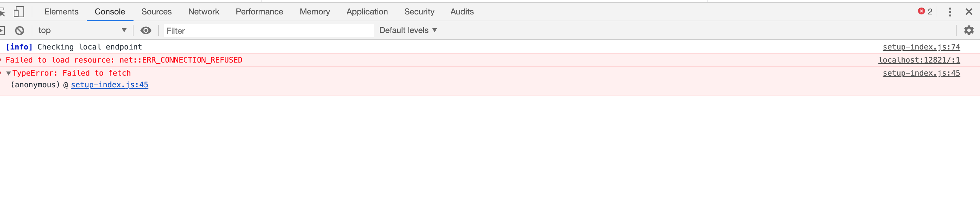
Task: Switch to the Elements tab
Action: click(61, 11)
